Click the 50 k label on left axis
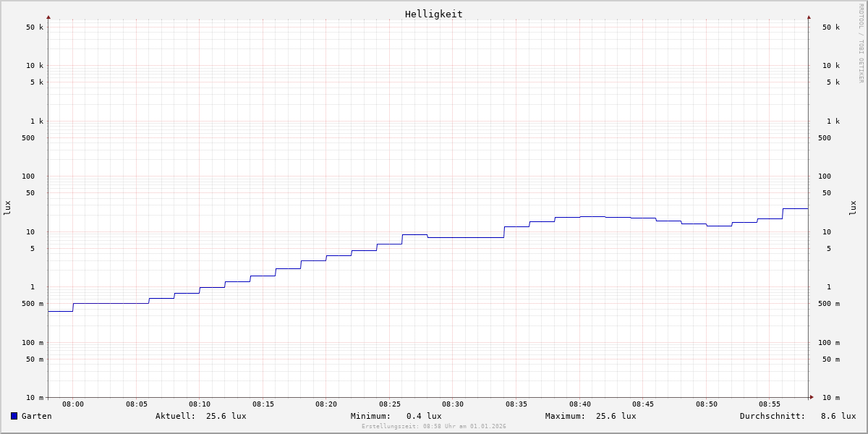Screen dimensions: 868x434 [35, 27]
